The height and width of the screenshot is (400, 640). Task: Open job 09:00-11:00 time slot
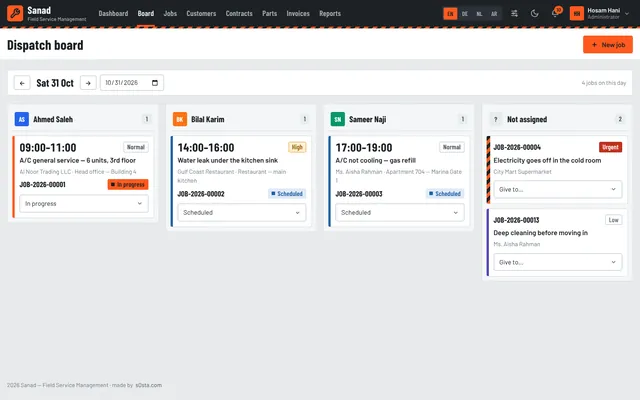point(48,147)
